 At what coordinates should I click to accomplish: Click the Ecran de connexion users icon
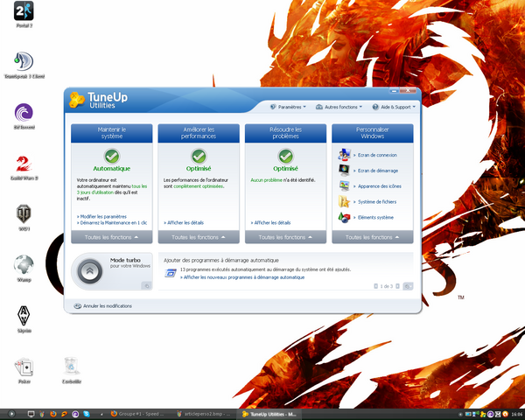coord(344,155)
